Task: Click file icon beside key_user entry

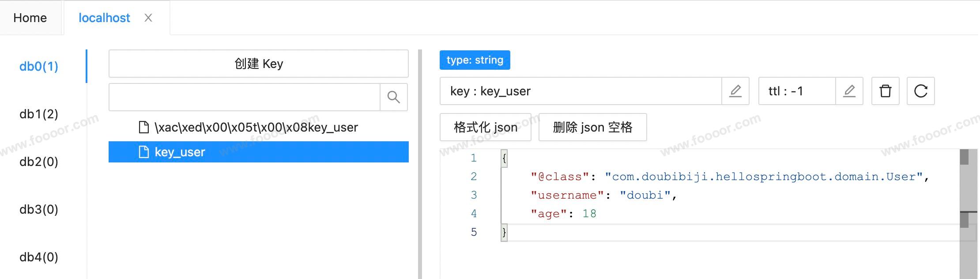Action: coord(144,152)
